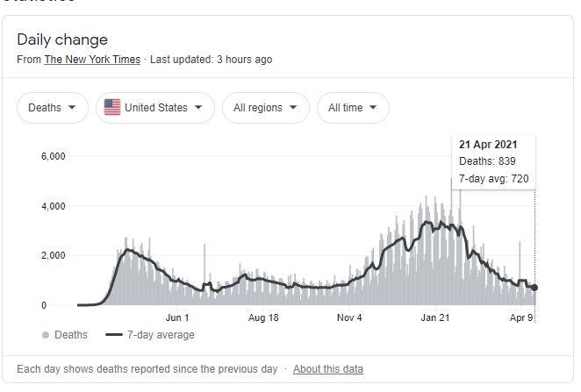
Task: Open the Deaths metric dropdown
Action: pyautogui.click(x=52, y=108)
